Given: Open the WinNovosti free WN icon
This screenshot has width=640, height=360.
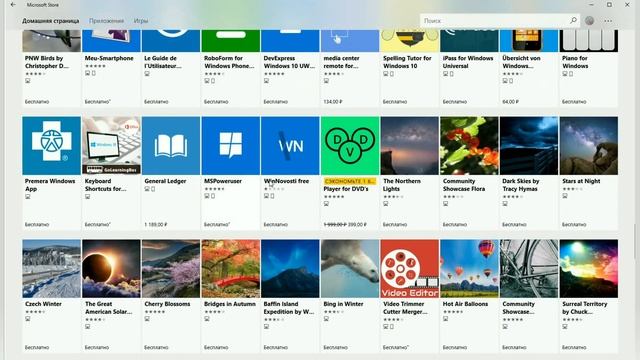Looking at the screenshot, I should click(290, 146).
